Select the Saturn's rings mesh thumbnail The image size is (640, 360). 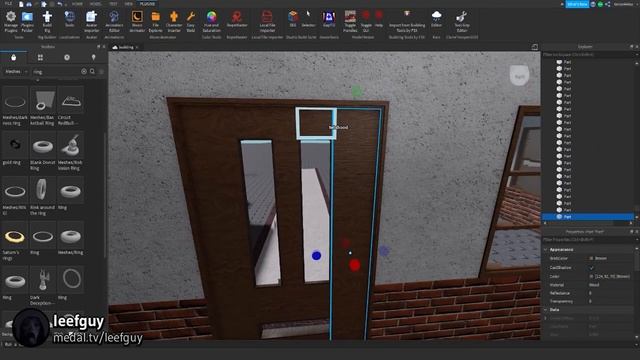coord(15,236)
